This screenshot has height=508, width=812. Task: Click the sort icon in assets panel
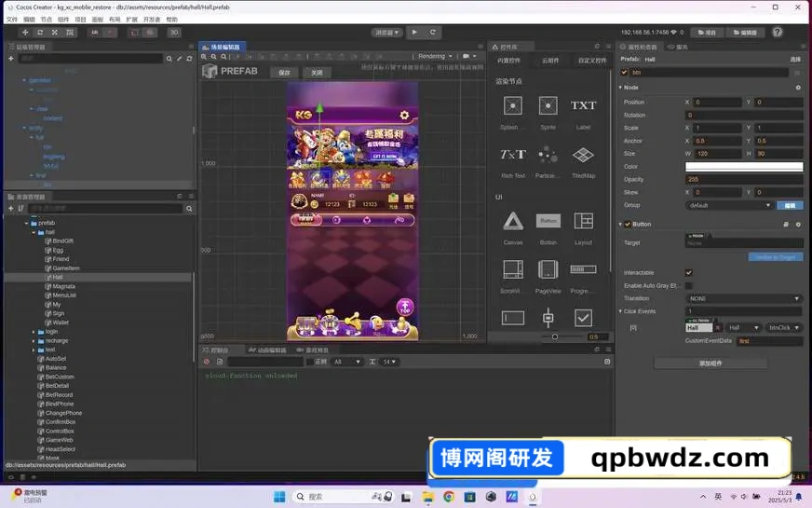[20, 209]
